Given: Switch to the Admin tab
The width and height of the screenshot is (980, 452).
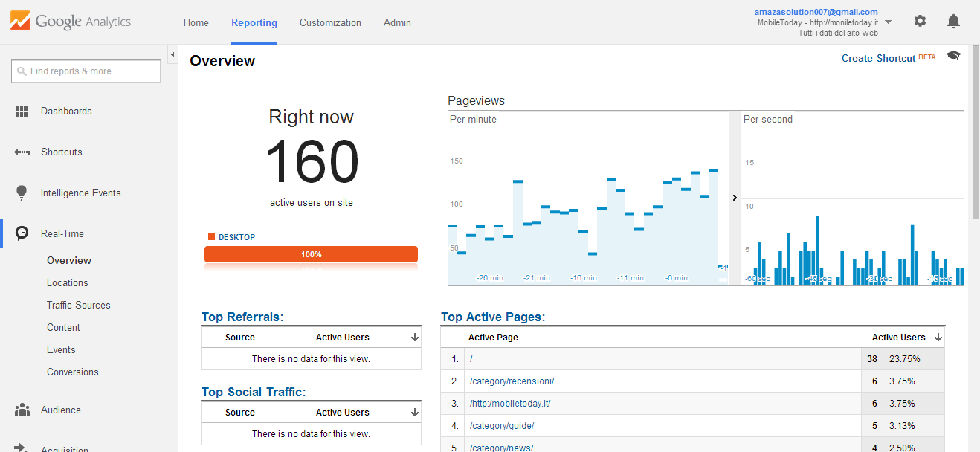Looking at the screenshot, I should [x=397, y=22].
